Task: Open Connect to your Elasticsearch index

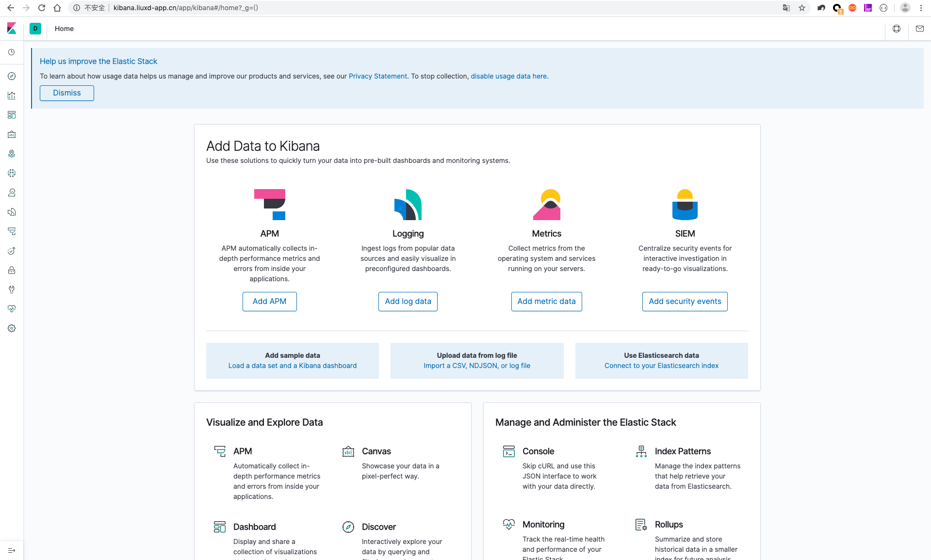Action: [662, 366]
